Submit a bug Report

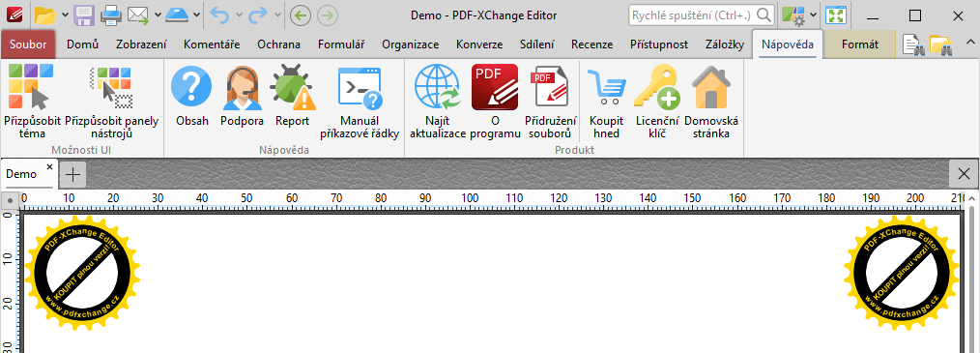click(x=293, y=102)
